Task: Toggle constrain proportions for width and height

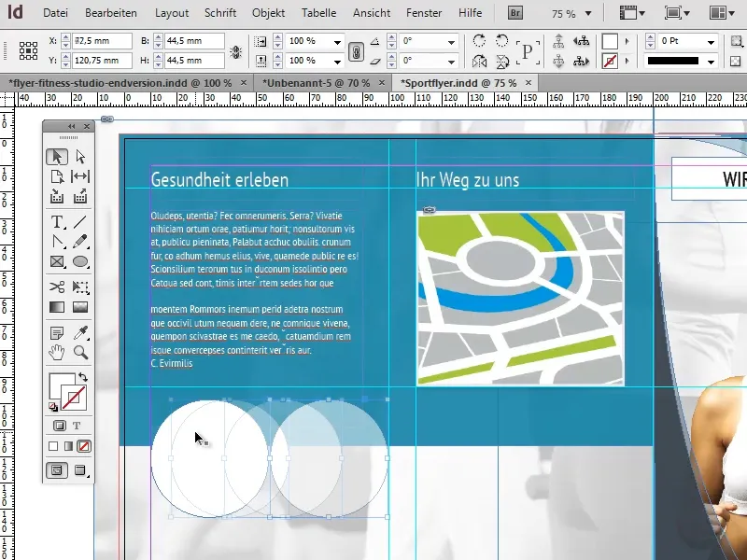Action: (x=235, y=51)
